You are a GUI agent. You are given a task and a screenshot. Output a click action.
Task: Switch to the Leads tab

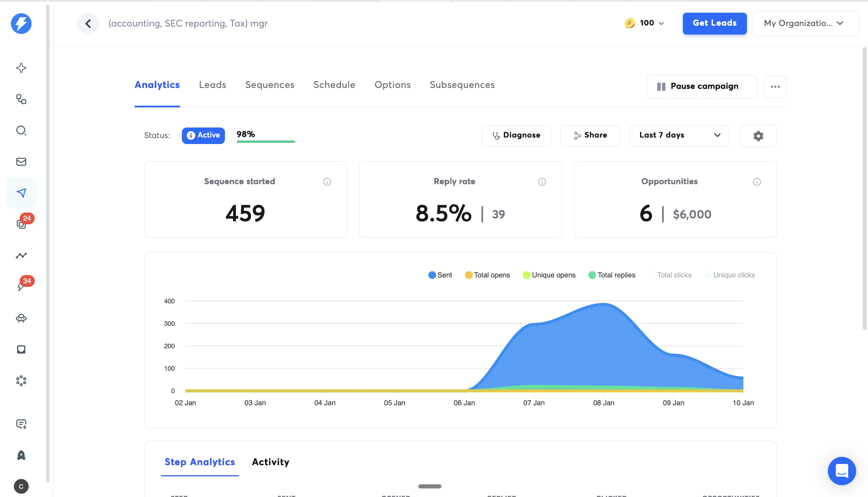click(x=212, y=85)
